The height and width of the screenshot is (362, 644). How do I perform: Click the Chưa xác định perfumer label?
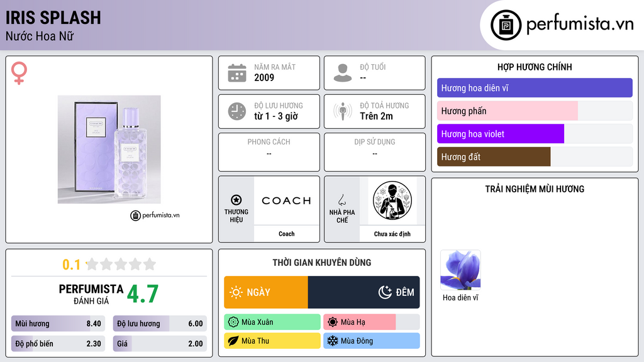392,234
